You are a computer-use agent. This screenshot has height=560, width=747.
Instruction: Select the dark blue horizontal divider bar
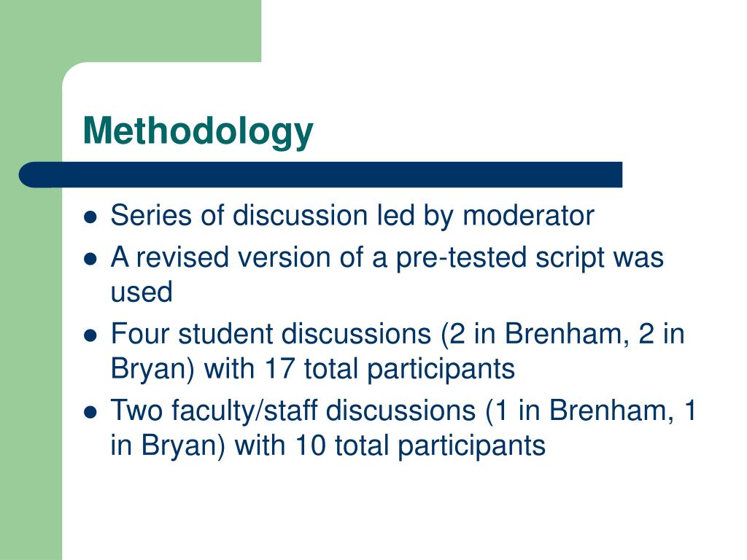coord(321,175)
